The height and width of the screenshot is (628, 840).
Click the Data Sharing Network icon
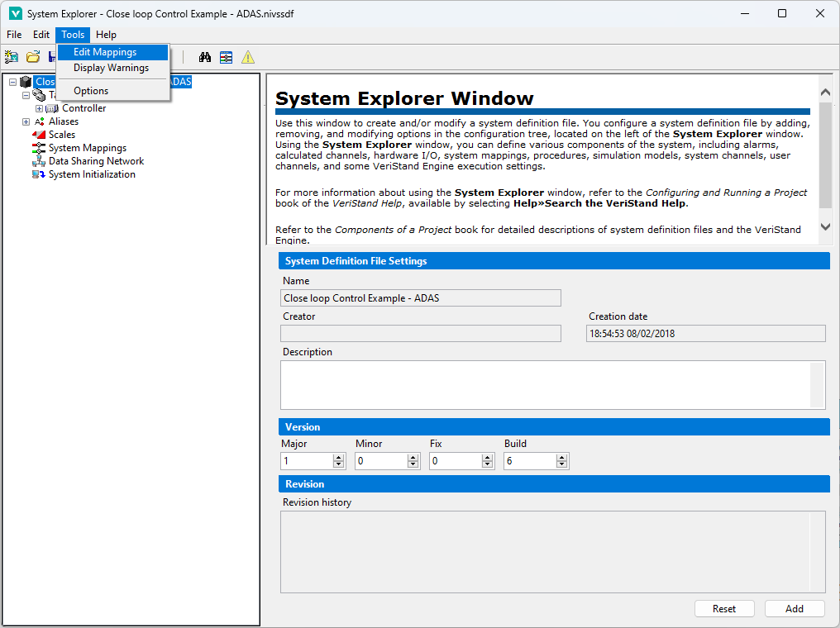[x=39, y=161]
